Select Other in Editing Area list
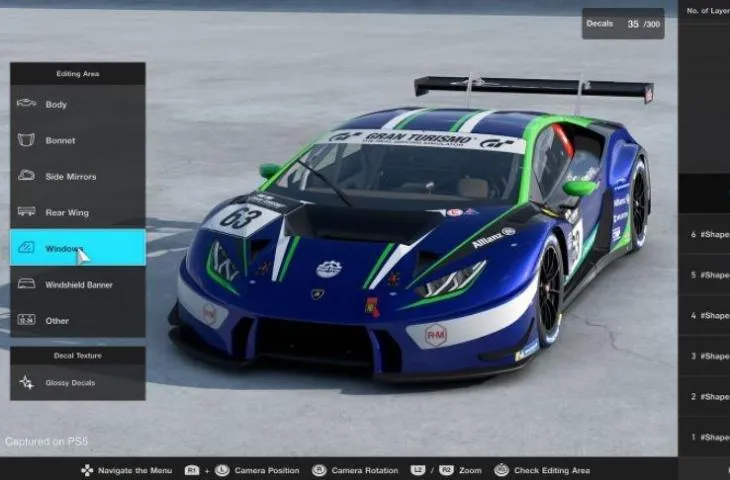730x480 pixels. coord(78,320)
